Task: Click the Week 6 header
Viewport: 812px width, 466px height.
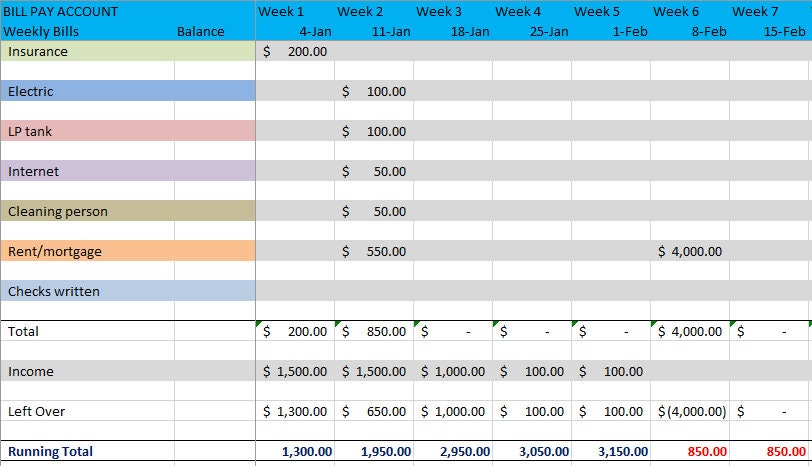Action: coord(676,11)
